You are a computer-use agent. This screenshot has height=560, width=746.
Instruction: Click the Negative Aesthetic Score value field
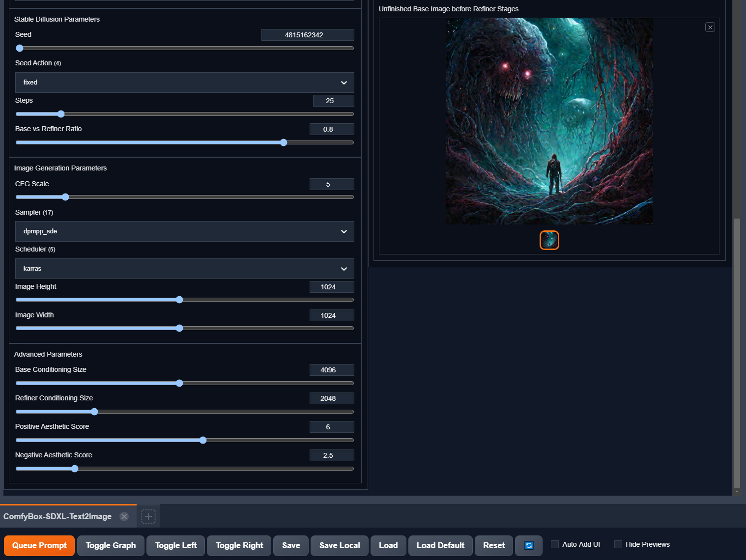tap(332, 455)
